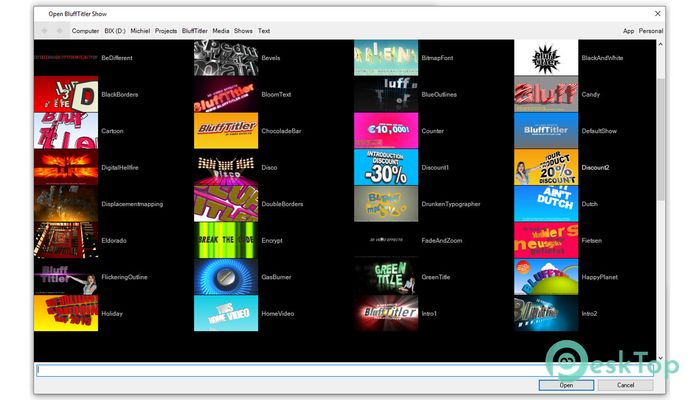Select the Discount2 show thumbnail
The width and height of the screenshot is (700, 400).
coord(546,167)
